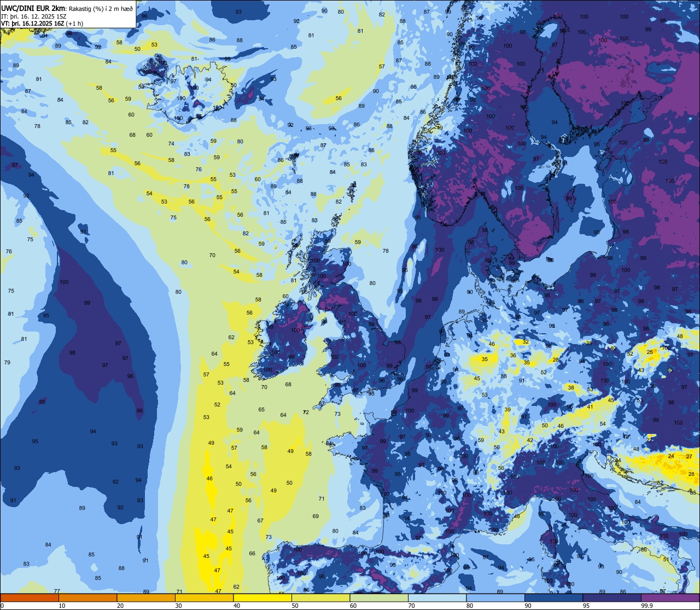Click the IT initialization time line
The width and height of the screenshot is (700, 610).
34,16
